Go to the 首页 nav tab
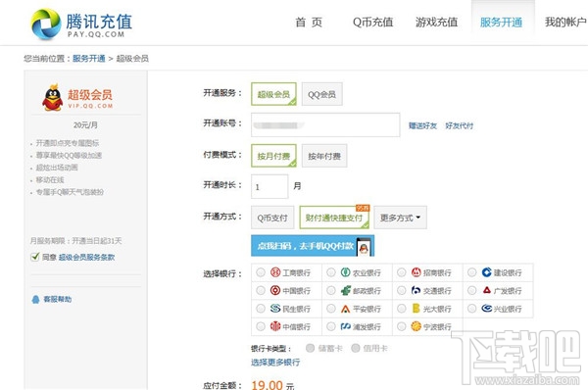The width and height of the screenshot is (588, 390). (309, 23)
